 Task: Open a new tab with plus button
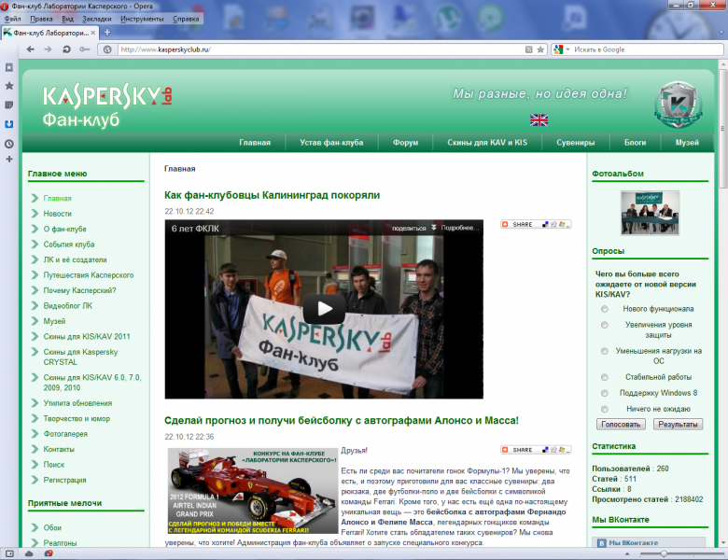coord(107,33)
